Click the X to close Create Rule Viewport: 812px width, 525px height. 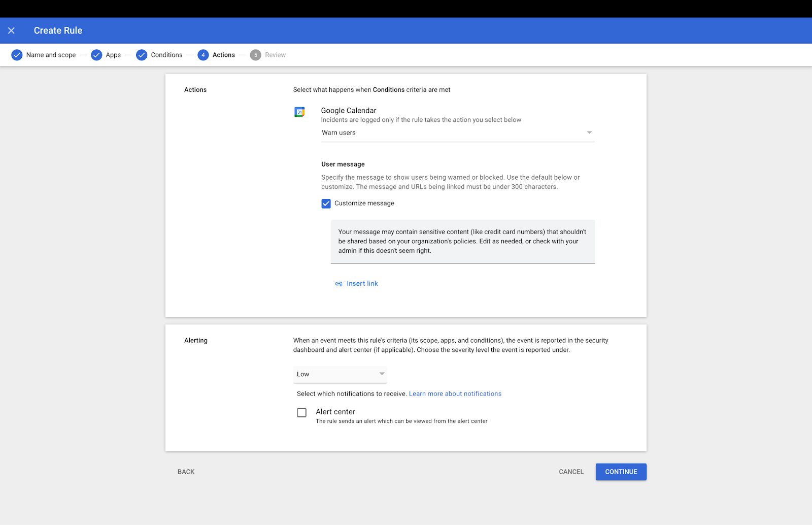pos(11,30)
